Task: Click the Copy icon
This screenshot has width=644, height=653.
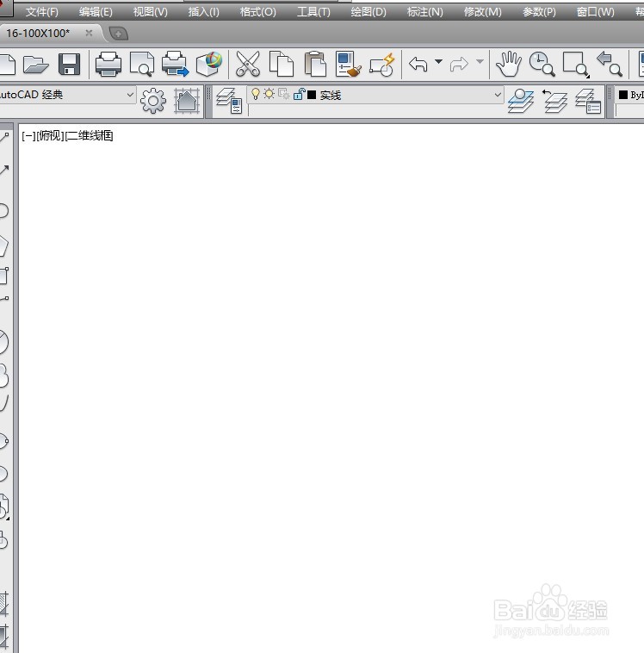Action: pyautogui.click(x=282, y=64)
